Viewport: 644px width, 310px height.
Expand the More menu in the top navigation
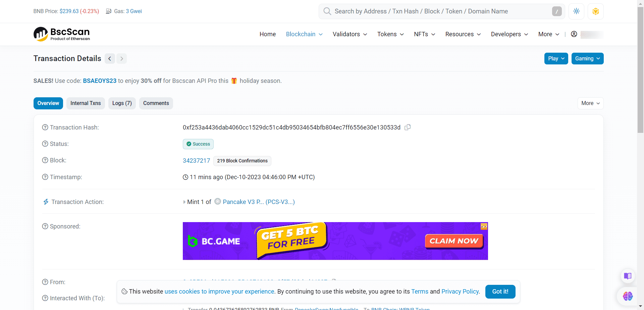[x=549, y=34]
